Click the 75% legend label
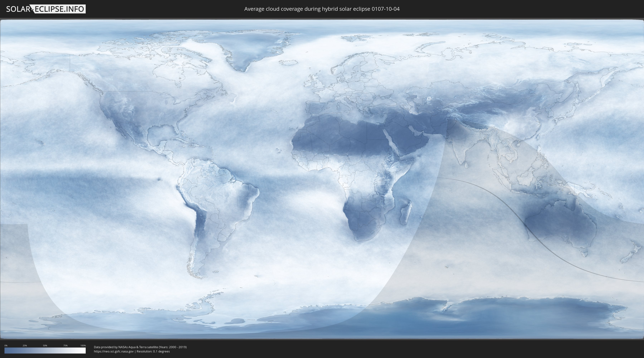Image resolution: width=644 pixels, height=358 pixels. coord(65,345)
